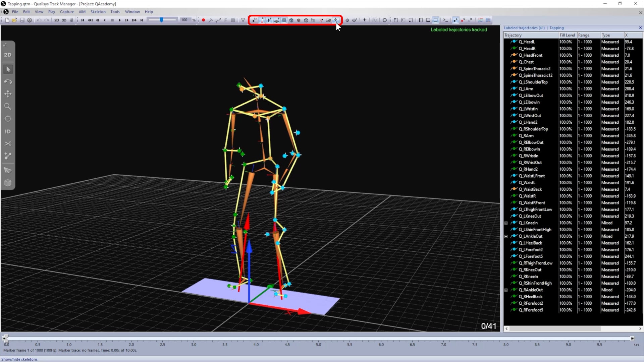Toggle camera view cones display
This screenshot has width=644, height=362.
(313, 20)
